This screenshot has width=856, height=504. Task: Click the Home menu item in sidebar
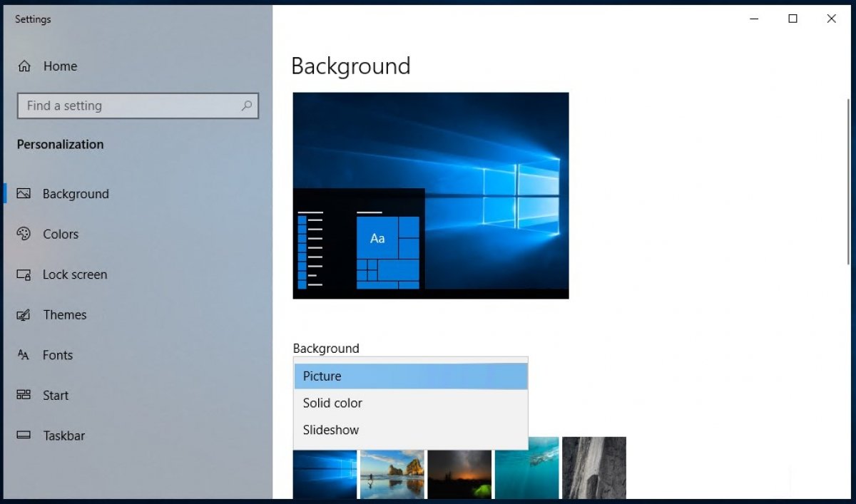(61, 66)
